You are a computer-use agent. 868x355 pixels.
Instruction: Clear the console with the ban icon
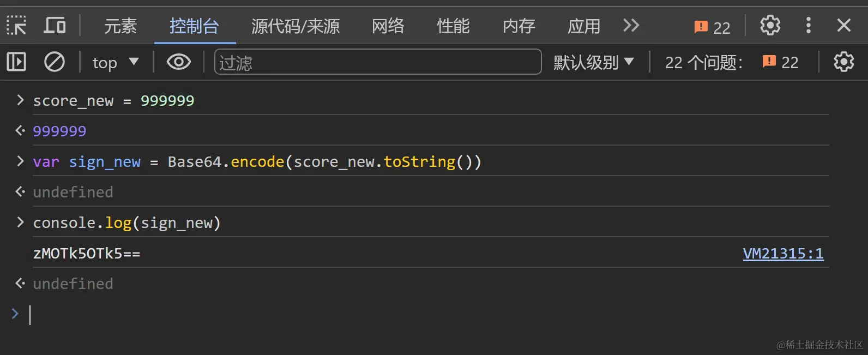pos(54,62)
